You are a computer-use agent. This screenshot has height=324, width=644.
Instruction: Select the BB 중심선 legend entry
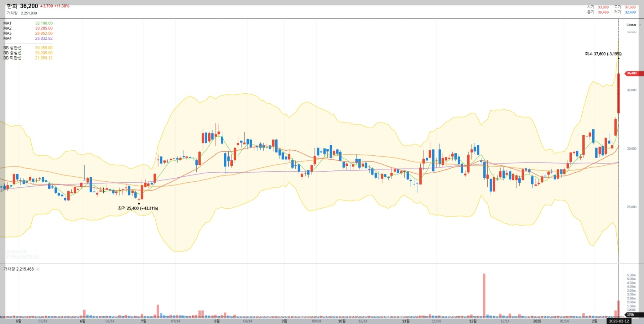pos(28,53)
